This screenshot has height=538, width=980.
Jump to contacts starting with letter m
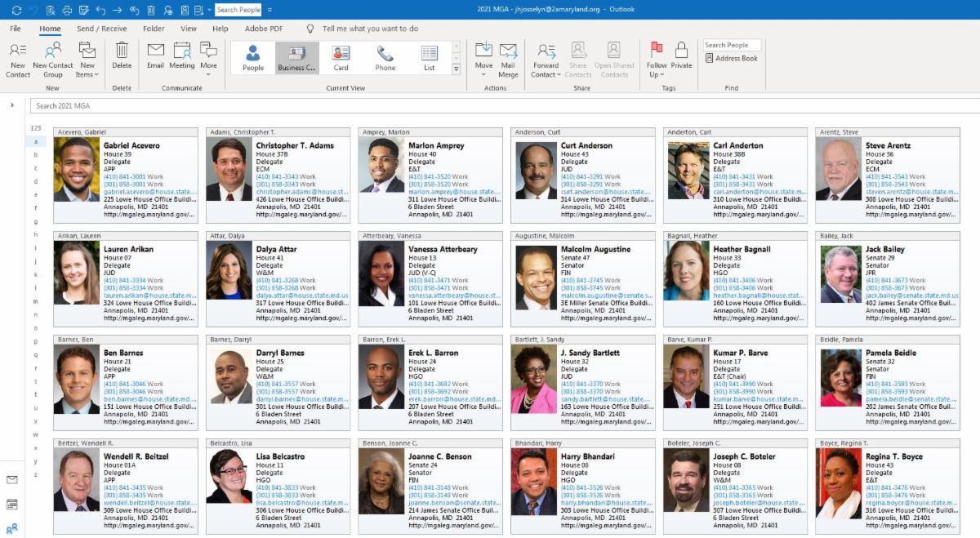pos(35,302)
